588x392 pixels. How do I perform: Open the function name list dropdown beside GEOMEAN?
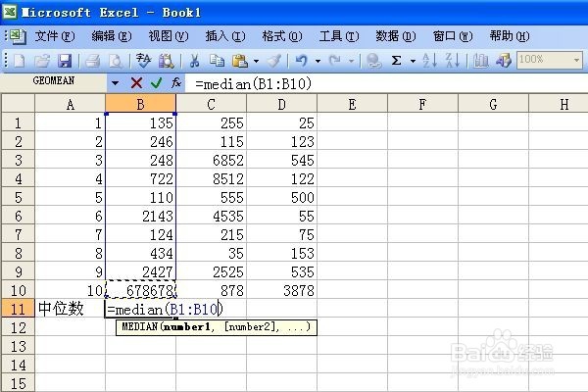coord(115,83)
